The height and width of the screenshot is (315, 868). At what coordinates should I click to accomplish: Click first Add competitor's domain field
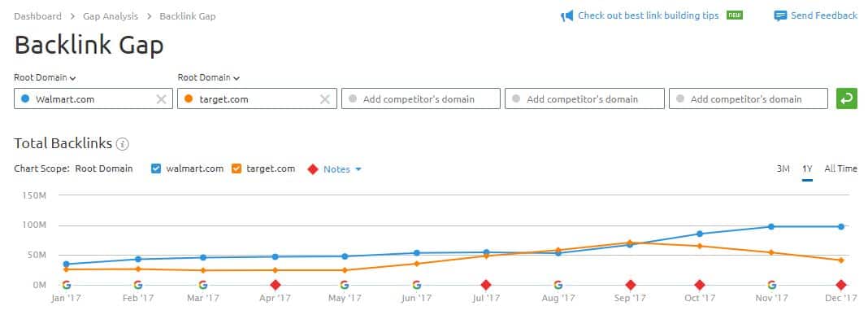pos(421,98)
